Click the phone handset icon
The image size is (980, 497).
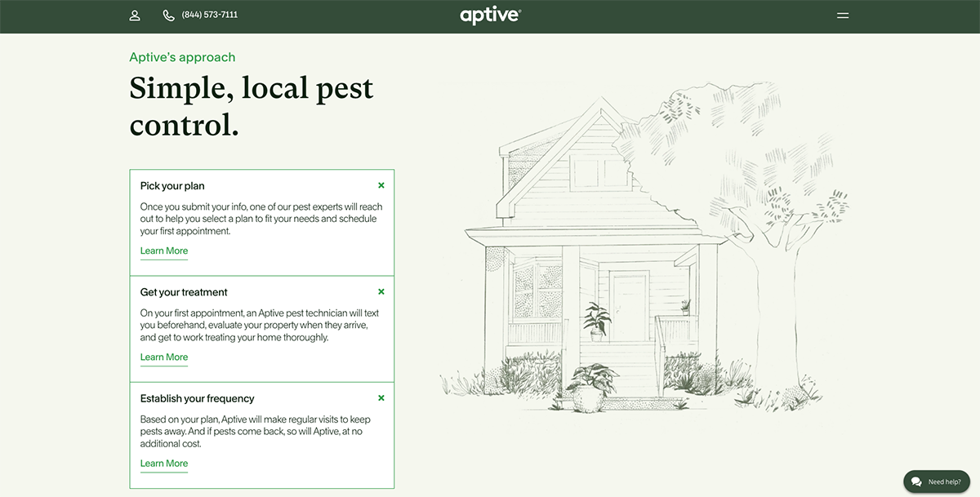(168, 16)
